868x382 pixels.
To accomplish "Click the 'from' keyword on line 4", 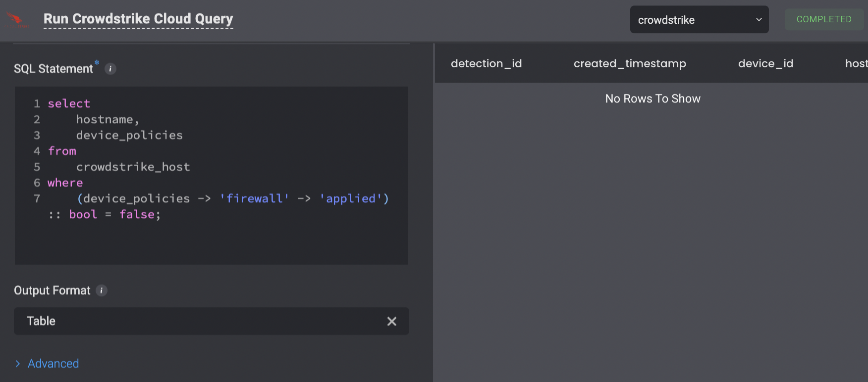I will (x=62, y=151).
